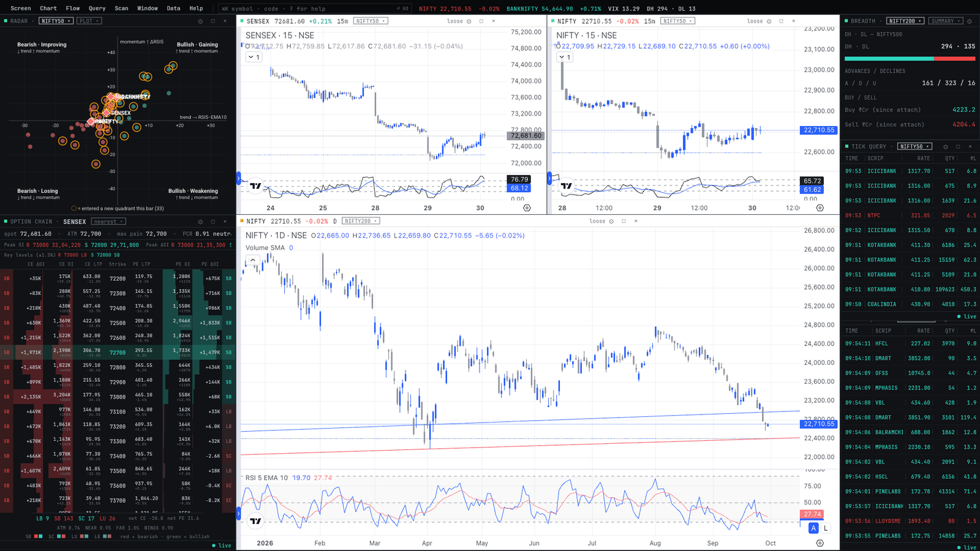Open SENSEX chart time-axis settings hexagon
980x551 pixels.
(x=527, y=208)
